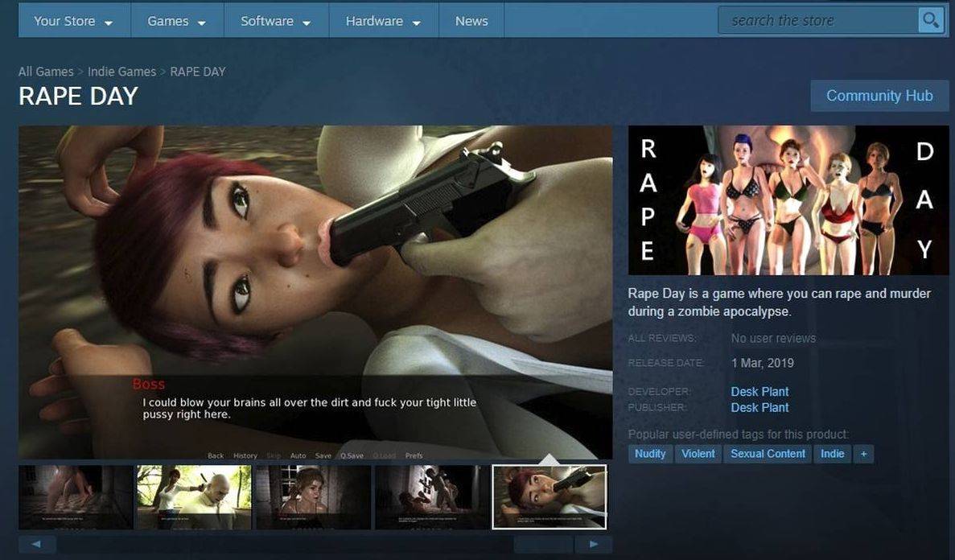Open the All Games breadcrumb link
This screenshot has height=560, width=955.
pyautogui.click(x=46, y=72)
